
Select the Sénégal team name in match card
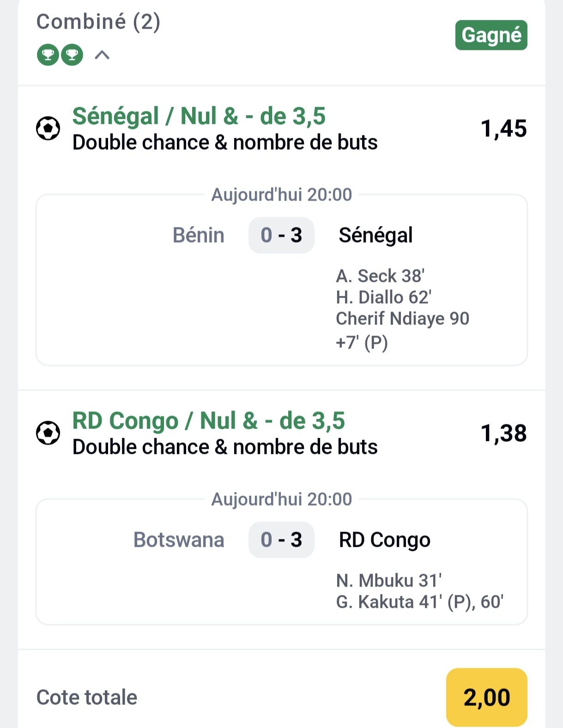coord(375,235)
